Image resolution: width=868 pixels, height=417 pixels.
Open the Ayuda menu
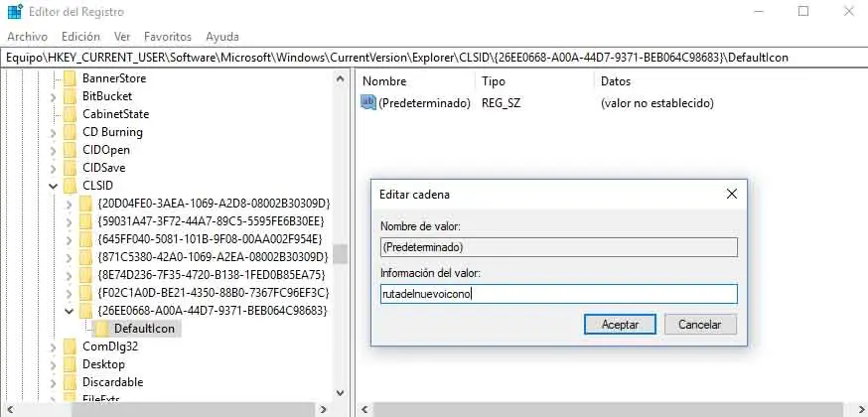(x=222, y=37)
